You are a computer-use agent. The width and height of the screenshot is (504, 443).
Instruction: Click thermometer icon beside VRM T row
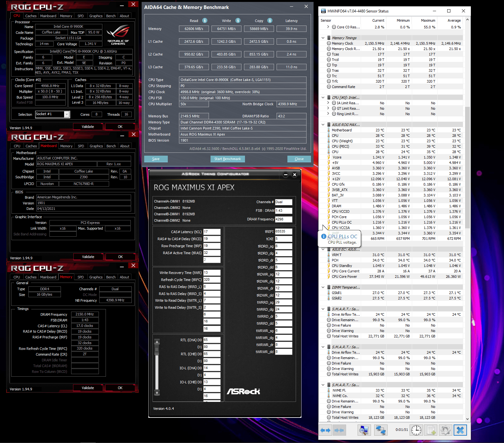pyautogui.click(x=329, y=255)
